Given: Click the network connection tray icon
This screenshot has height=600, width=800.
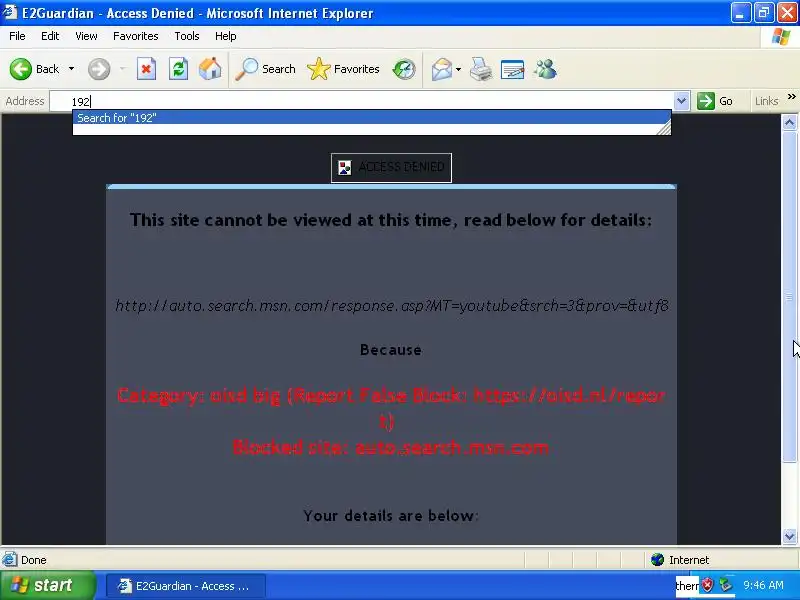Looking at the screenshot, I should pyautogui.click(x=726, y=585).
